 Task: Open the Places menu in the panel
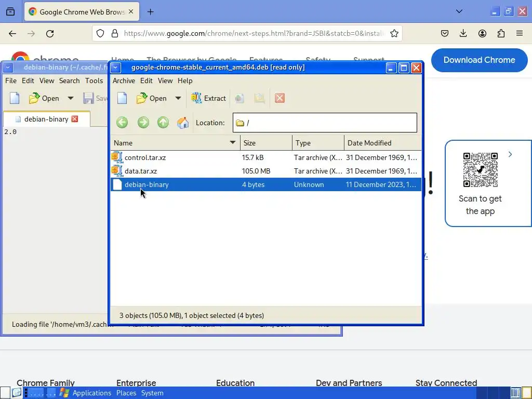(126, 393)
